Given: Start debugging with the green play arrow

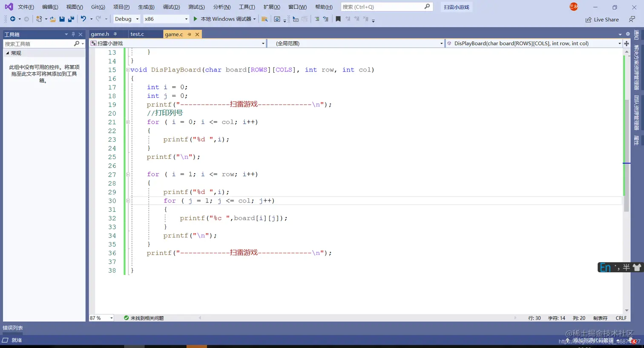Looking at the screenshot, I should click(x=195, y=19).
